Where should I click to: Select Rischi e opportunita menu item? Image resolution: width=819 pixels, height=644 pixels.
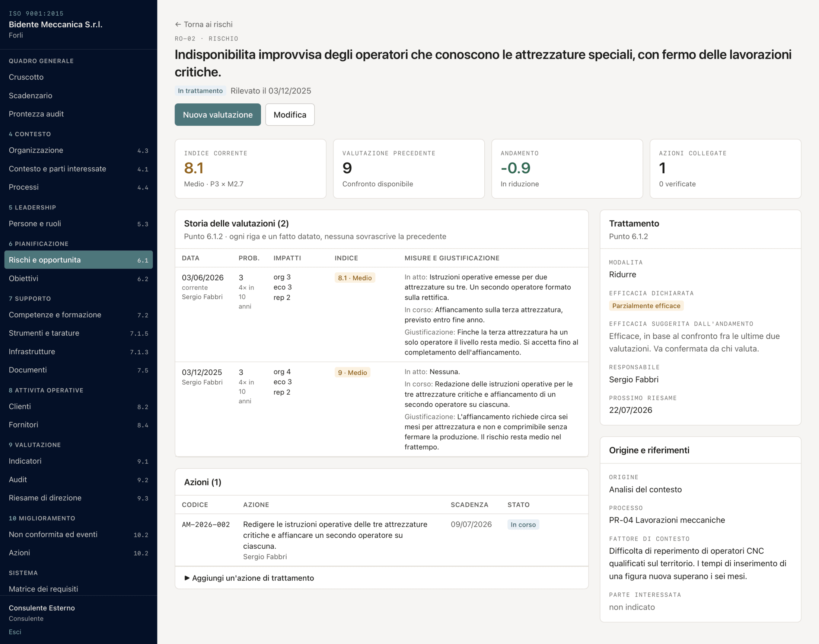coord(79,260)
